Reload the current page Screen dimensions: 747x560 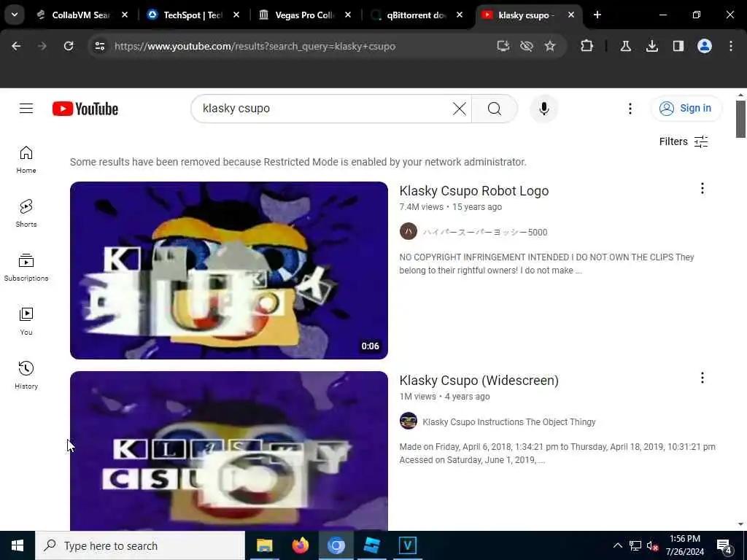(69, 46)
